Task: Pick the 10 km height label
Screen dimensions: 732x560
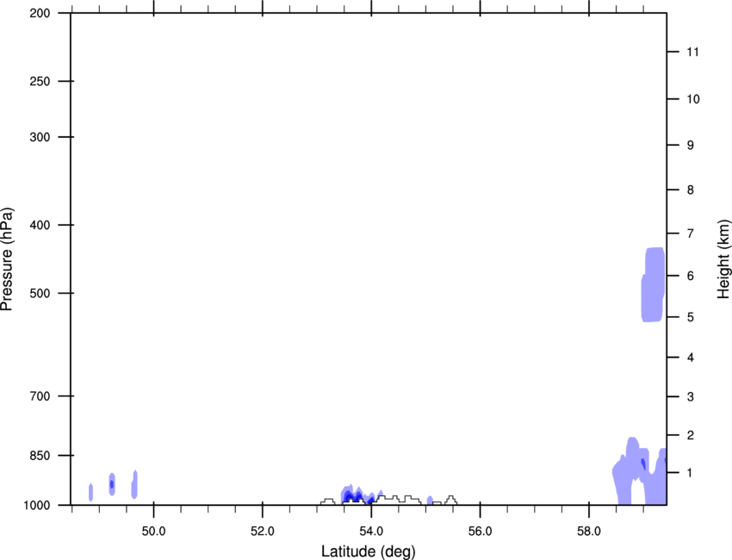Action: 693,99
